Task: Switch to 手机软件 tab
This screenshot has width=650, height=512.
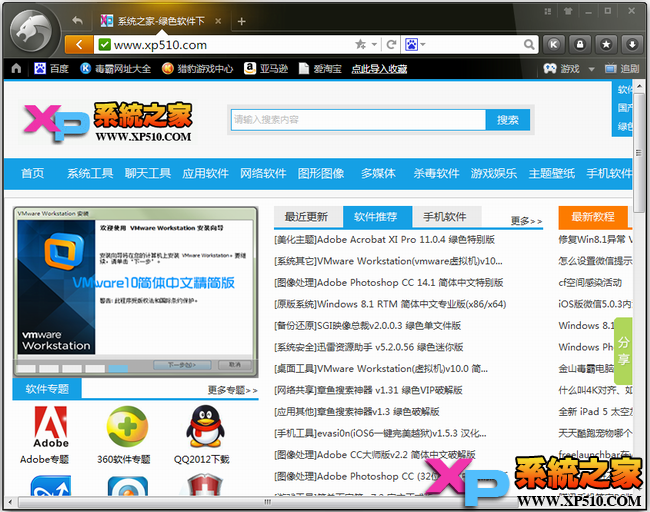Action: point(445,216)
